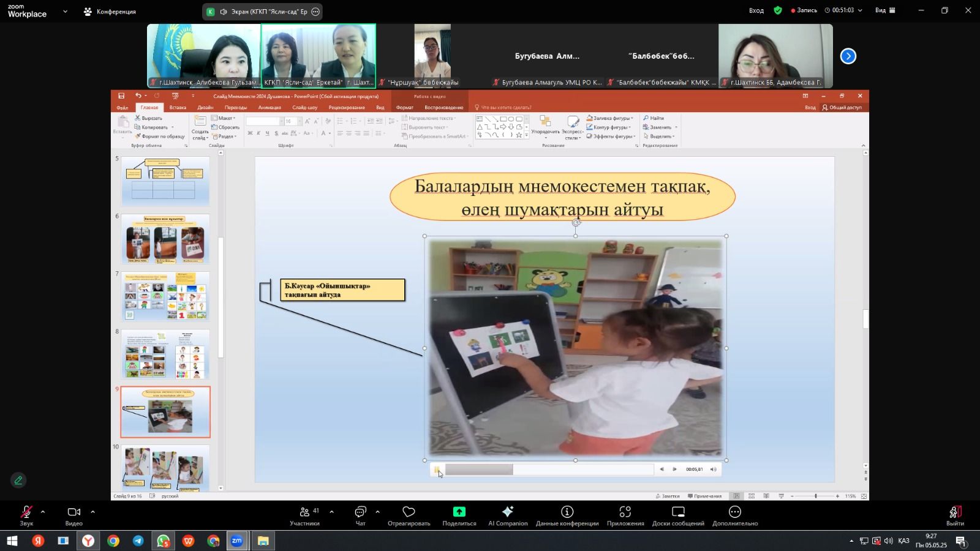Viewport: 980px width, 551px height.
Task: Switch to the Вставка ribbon tab
Action: point(178,108)
